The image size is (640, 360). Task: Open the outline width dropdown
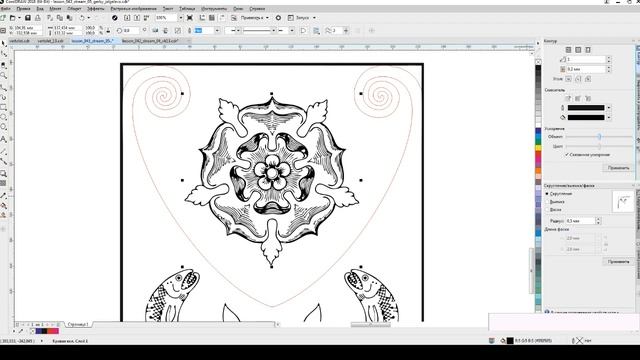(x=217, y=31)
